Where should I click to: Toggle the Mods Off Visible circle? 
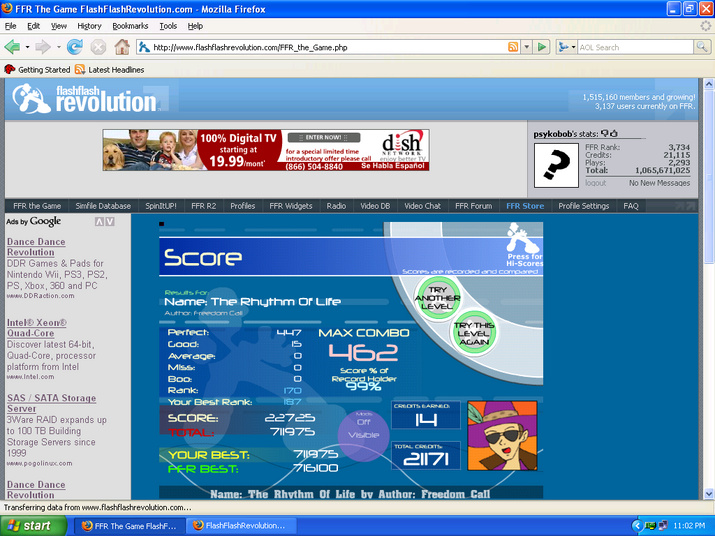363,434
